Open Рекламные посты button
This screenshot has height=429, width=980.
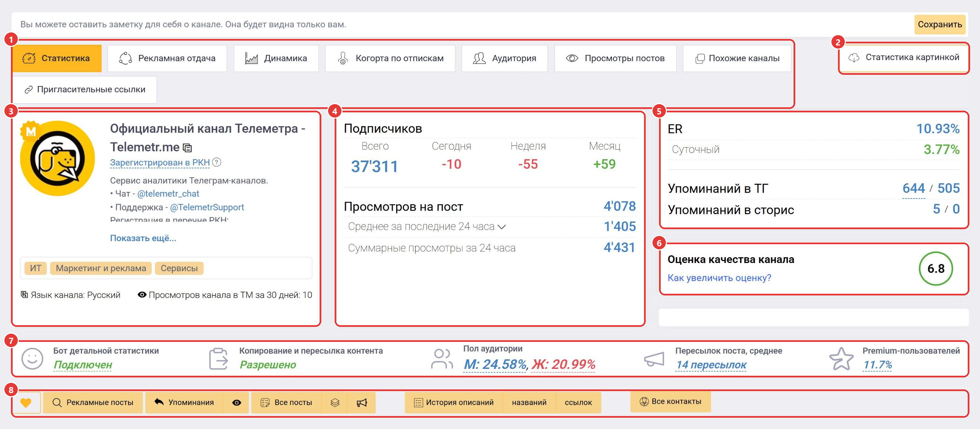[93, 402]
